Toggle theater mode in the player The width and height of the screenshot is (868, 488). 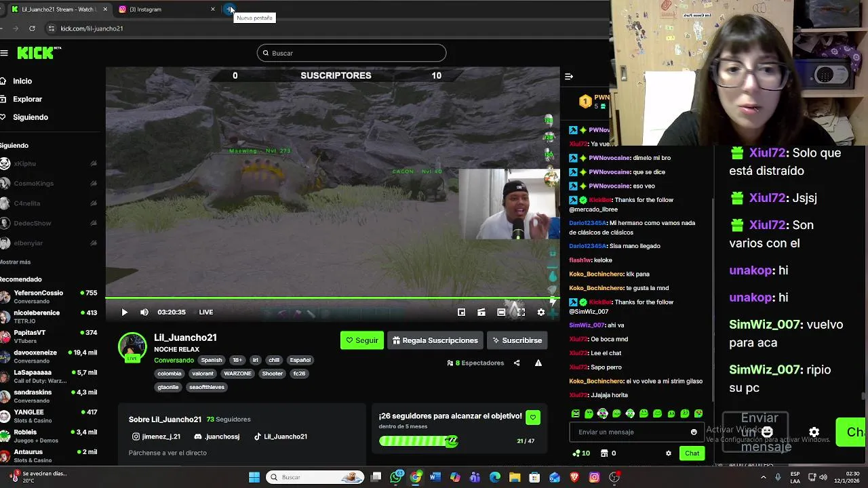click(x=500, y=312)
